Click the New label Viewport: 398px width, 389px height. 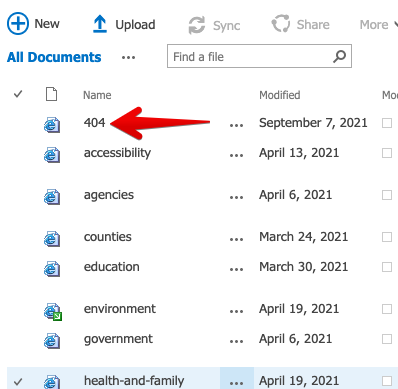(x=47, y=24)
